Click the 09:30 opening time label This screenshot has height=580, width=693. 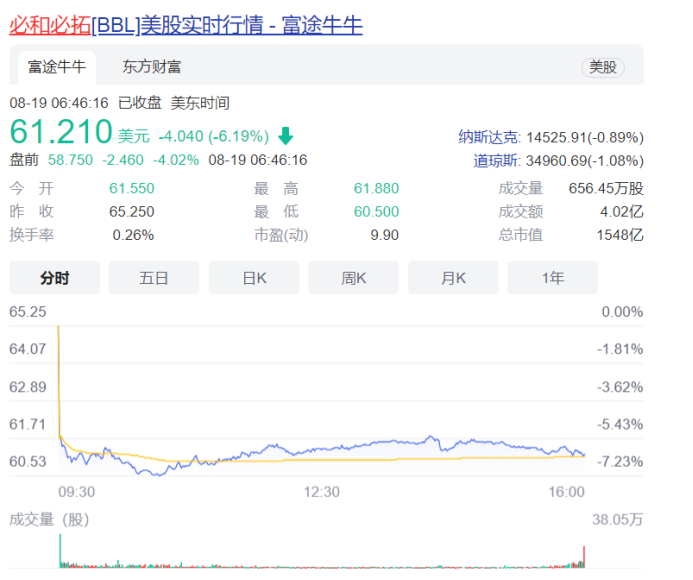pos(76,492)
